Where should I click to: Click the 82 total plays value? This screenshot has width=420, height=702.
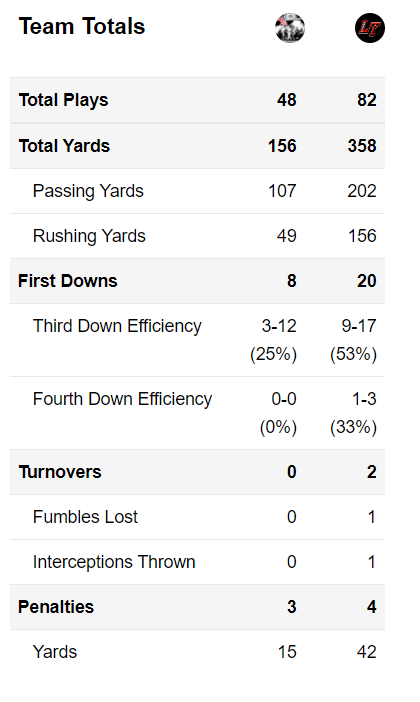[x=367, y=100]
